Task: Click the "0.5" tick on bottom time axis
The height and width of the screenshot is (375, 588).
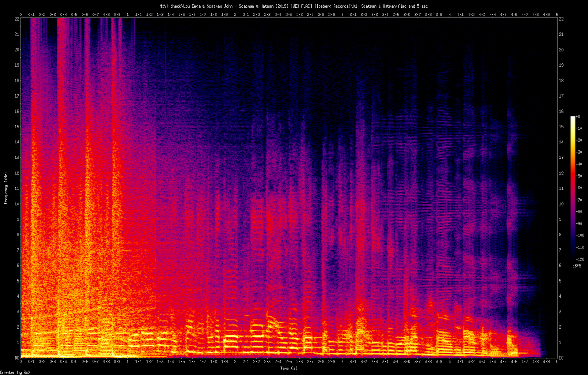Action: (x=74, y=362)
